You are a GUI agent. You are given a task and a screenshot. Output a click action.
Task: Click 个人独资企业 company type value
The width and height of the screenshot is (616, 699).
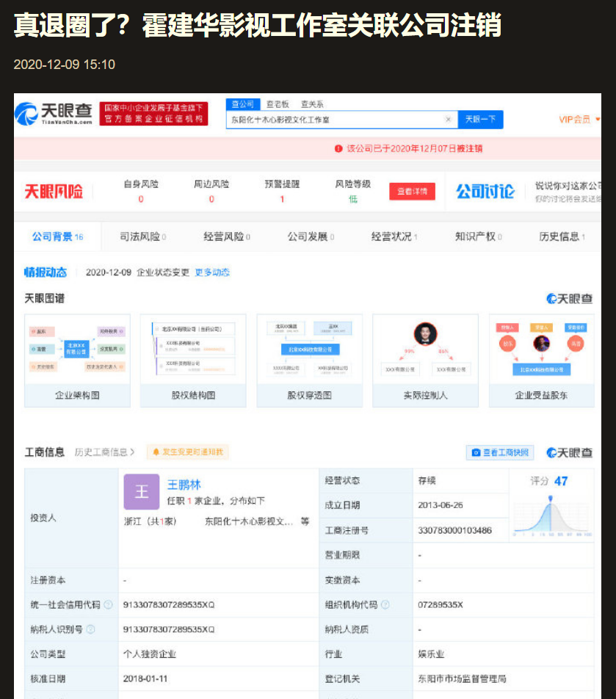tap(150, 654)
